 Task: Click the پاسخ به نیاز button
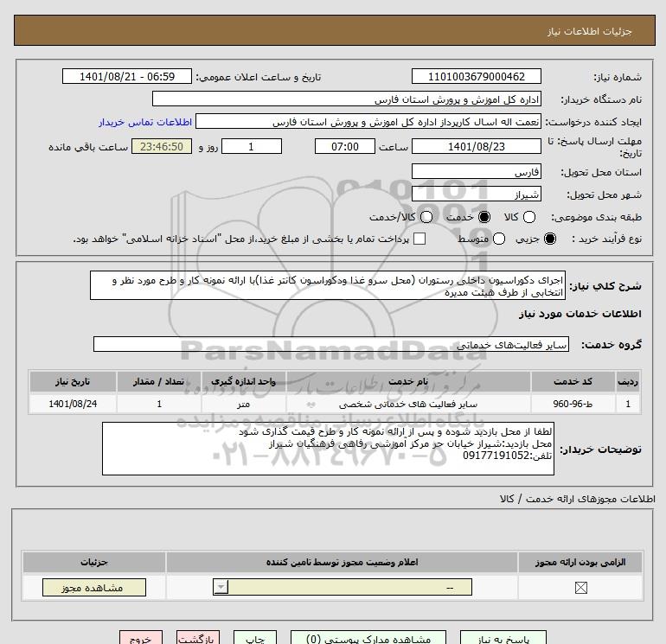click(503, 638)
